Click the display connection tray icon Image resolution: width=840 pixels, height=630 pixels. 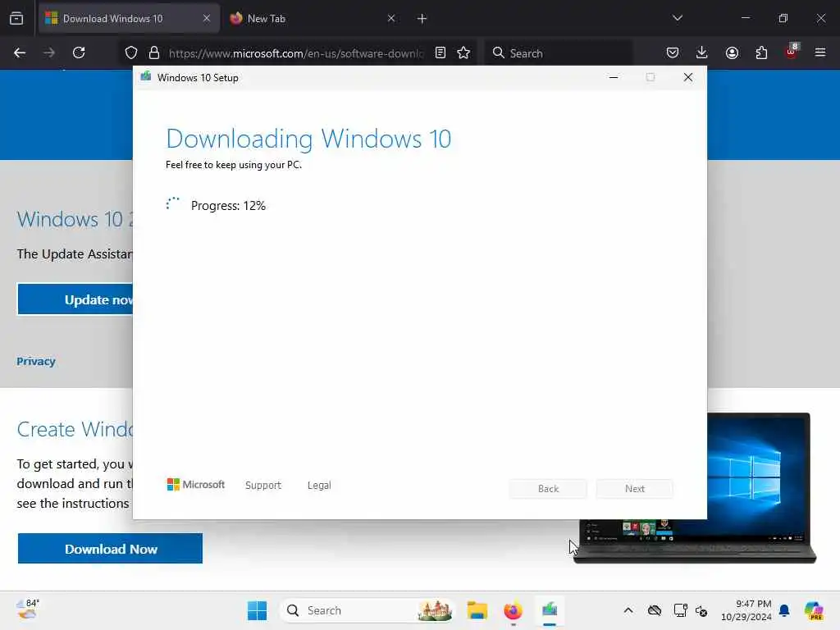pos(680,610)
